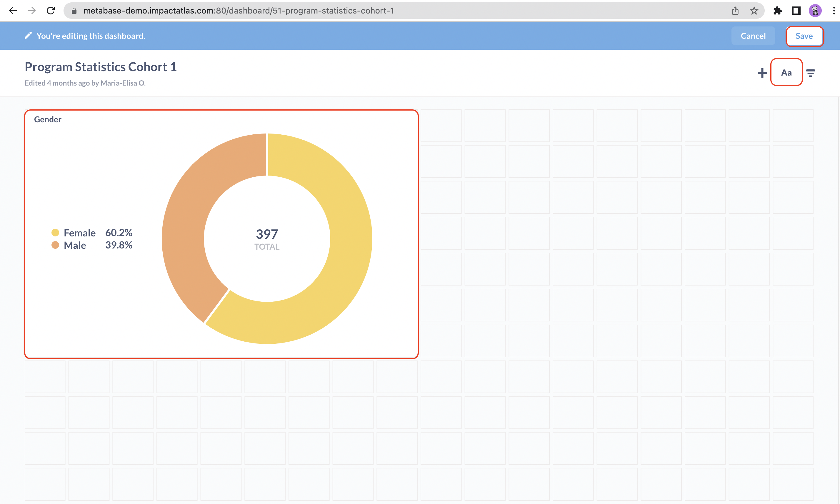The image size is (840, 504).
Task: Click the plus icon to add a question
Action: tap(762, 73)
